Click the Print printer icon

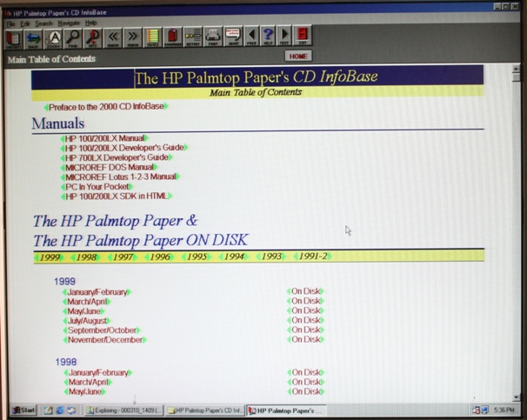213,36
